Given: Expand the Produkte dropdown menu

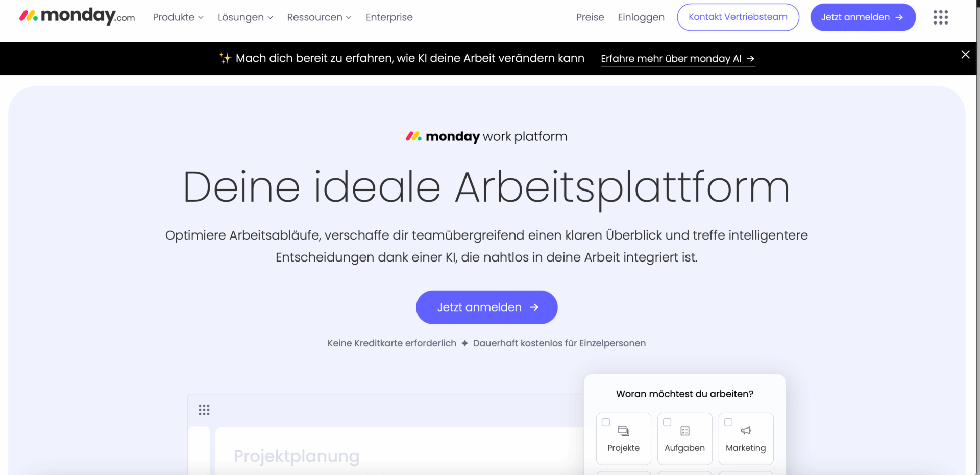Looking at the screenshot, I should 178,17.
